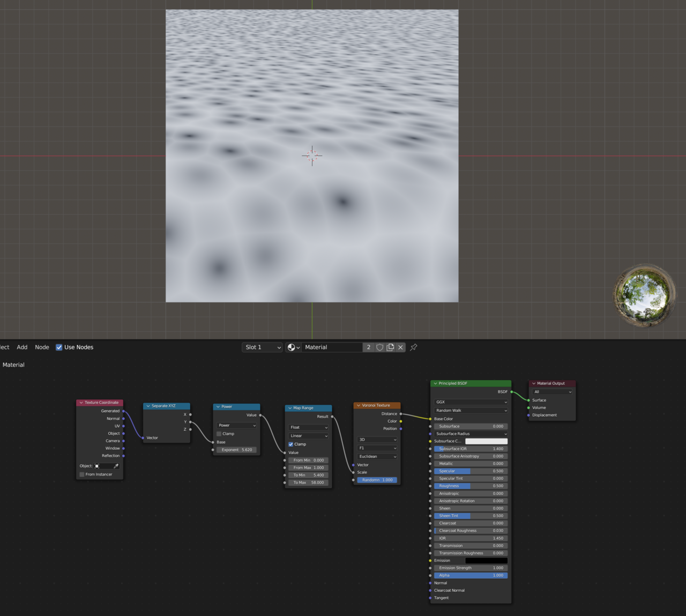Viewport: 686px width, 616px height.
Task: Click the shield icon to add fake user
Action: [x=379, y=347]
